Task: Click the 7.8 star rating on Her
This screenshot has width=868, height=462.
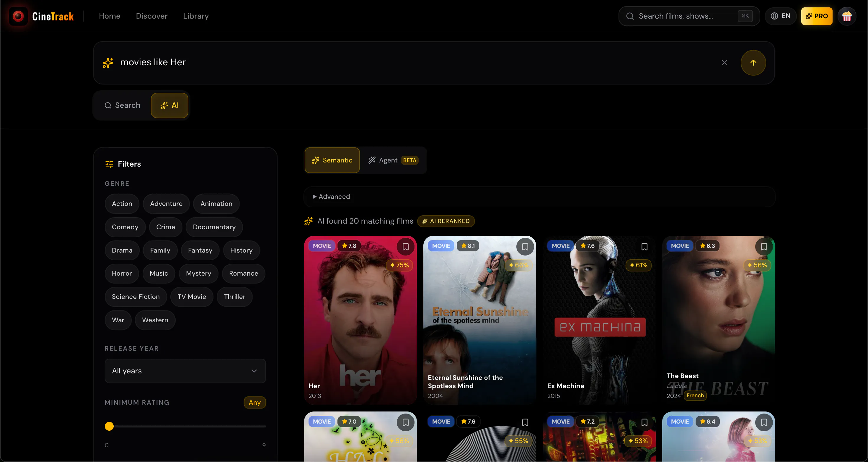Action: pos(349,246)
